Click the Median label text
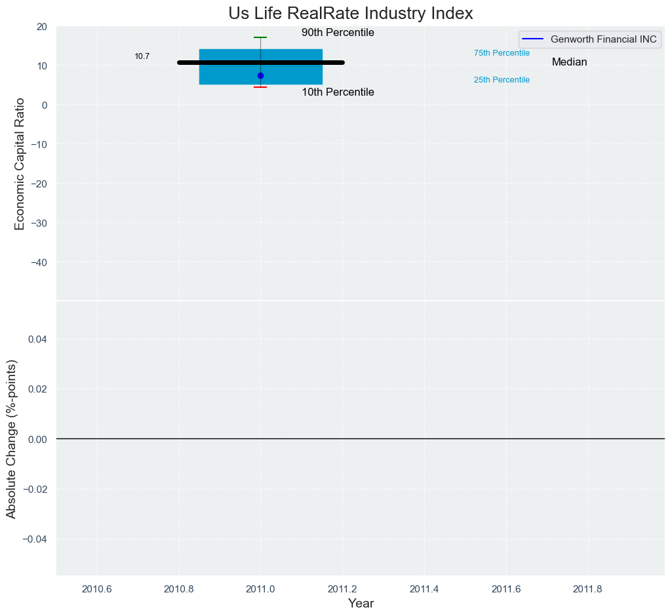The height and width of the screenshot is (616, 672). [x=569, y=62]
